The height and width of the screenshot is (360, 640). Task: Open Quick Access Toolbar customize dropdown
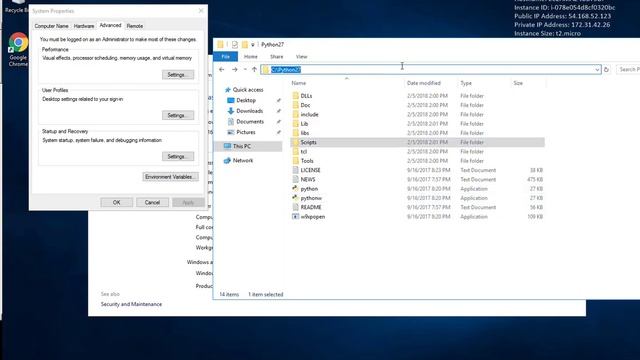coord(253,44)
